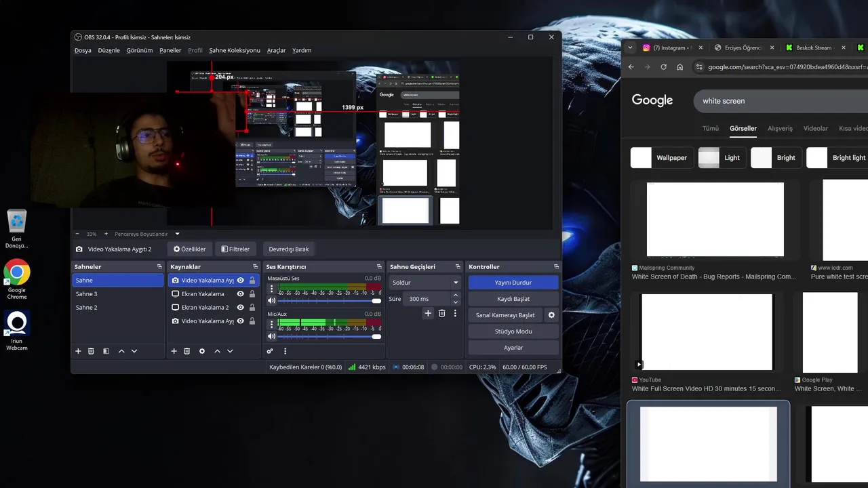Open Google Chrome desktop shortcut
Image resolution: width=868 pixels, height=488 pixels.
[x=17, y=279]
